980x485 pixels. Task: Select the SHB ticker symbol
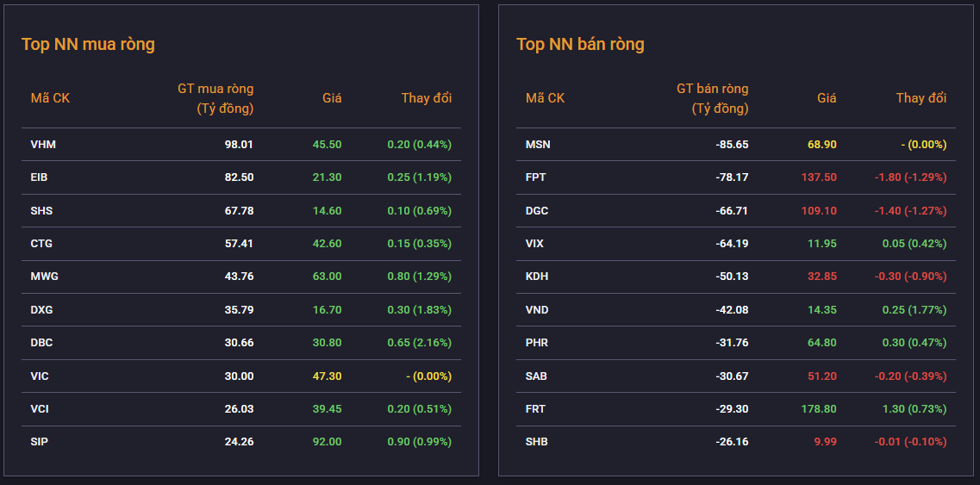click(x=537, y=443)
